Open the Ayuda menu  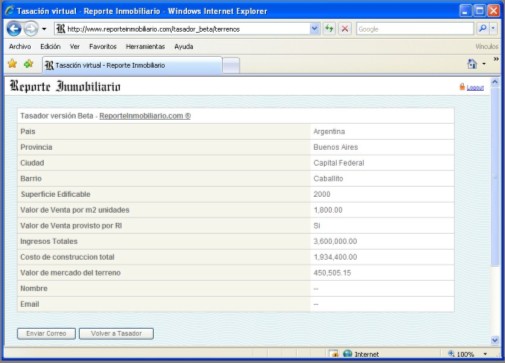184,47
